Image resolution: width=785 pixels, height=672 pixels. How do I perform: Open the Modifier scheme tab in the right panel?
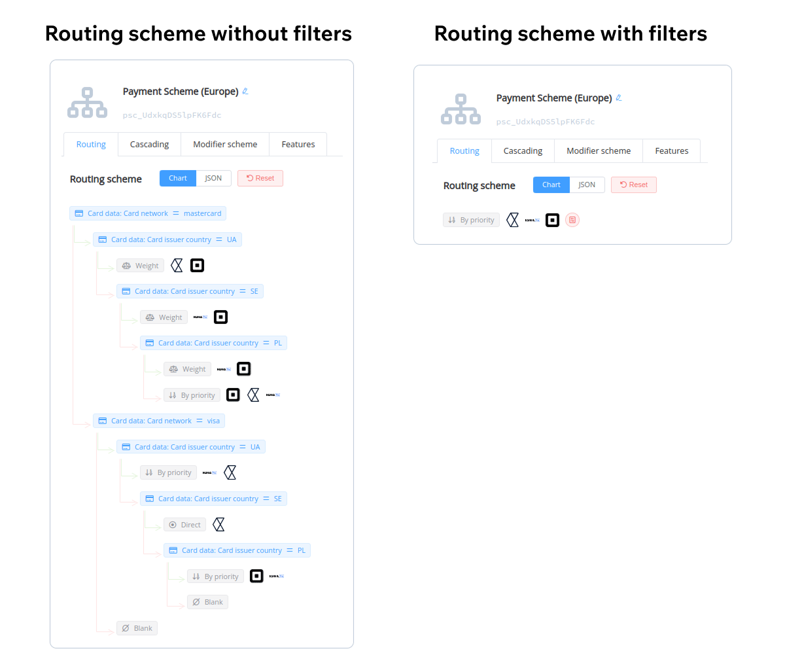[598, 150]
